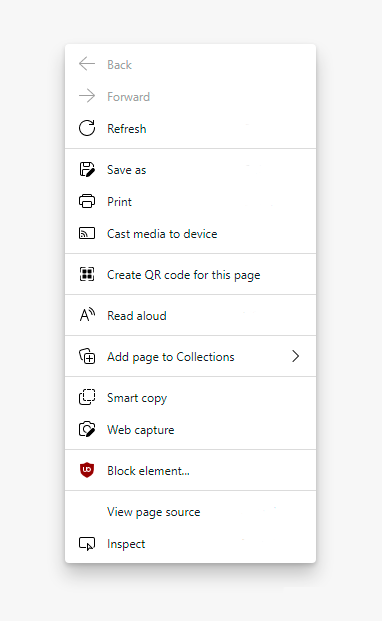The width and height of the screenshot is (382, 621).
Task: Select the Read aloud option
Action: tap(190, 315)
